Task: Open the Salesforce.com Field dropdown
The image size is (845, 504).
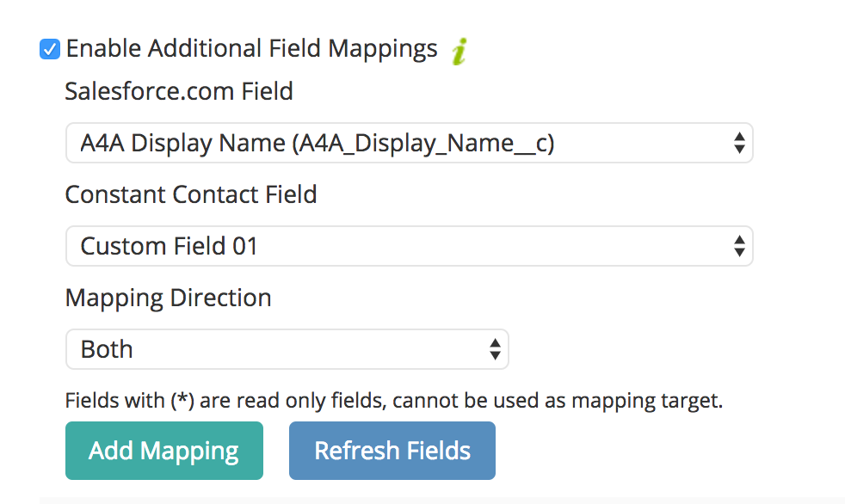Action: click(x=409, y=144)
